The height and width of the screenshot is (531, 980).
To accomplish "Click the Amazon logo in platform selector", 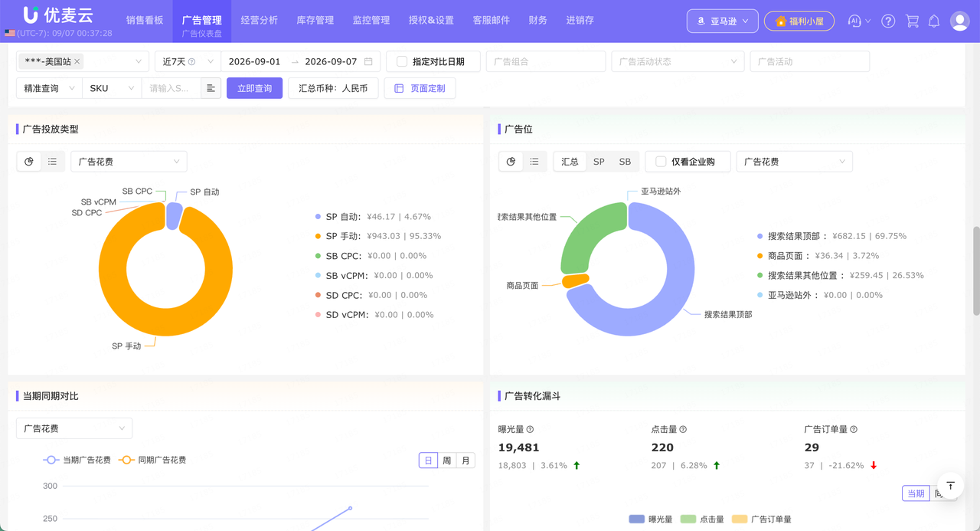I will click(701, 21).
